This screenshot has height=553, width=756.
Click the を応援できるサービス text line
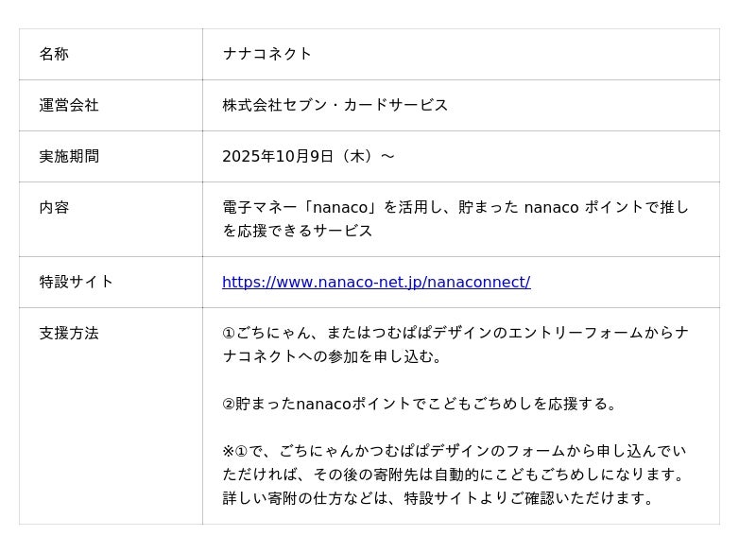pyautogui.click(x=298, y=232)
